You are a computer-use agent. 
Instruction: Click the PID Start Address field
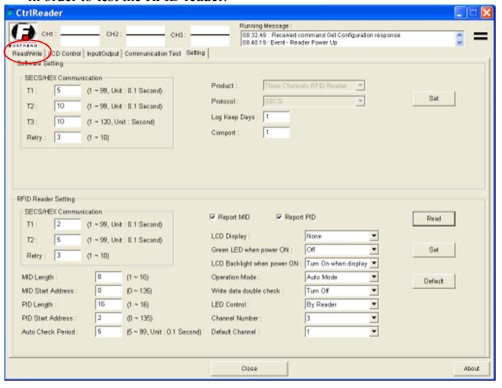click(x=109, y=318)
